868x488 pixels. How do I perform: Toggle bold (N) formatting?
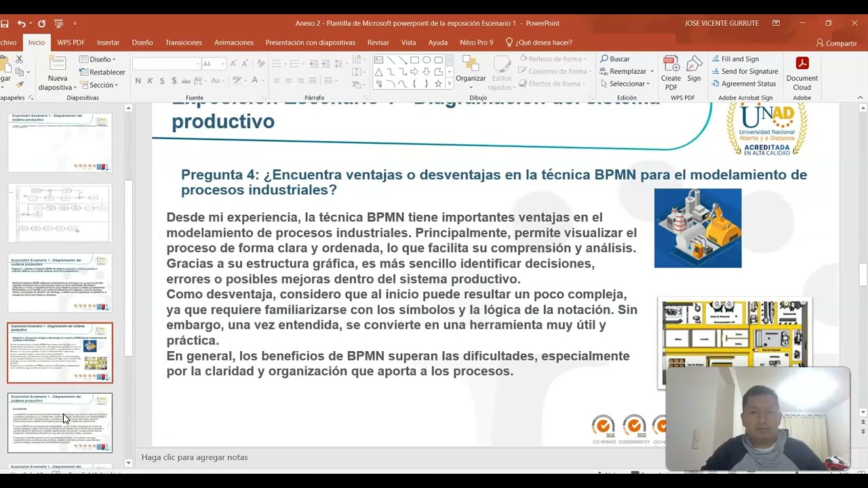138,81
